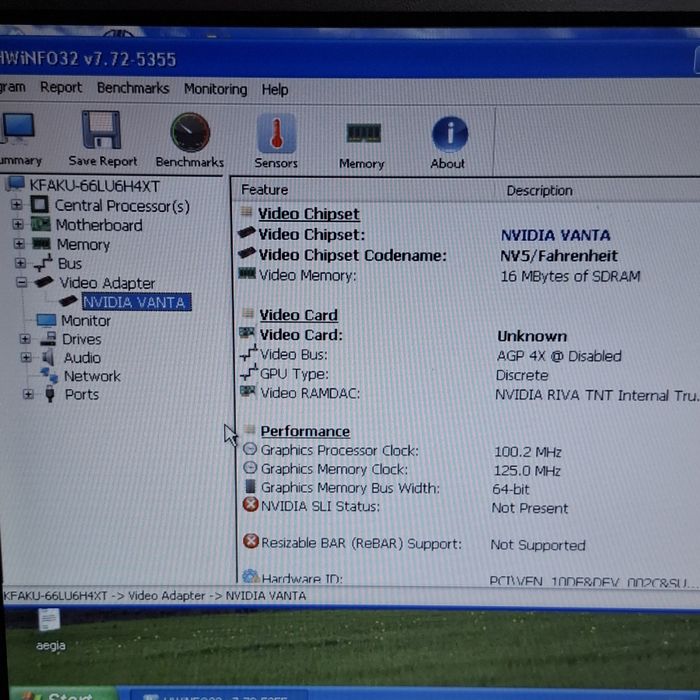
Task: Click the Performance section heading
Action: point(305,431)
